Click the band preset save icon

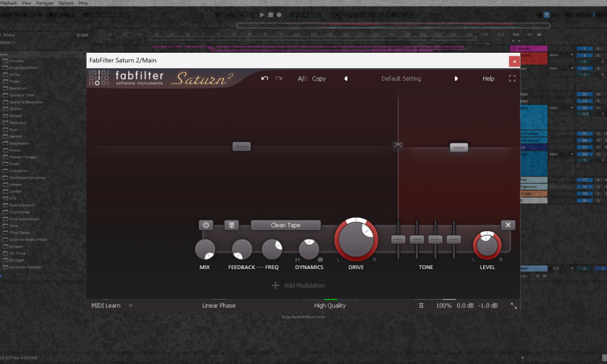(231, 225)
